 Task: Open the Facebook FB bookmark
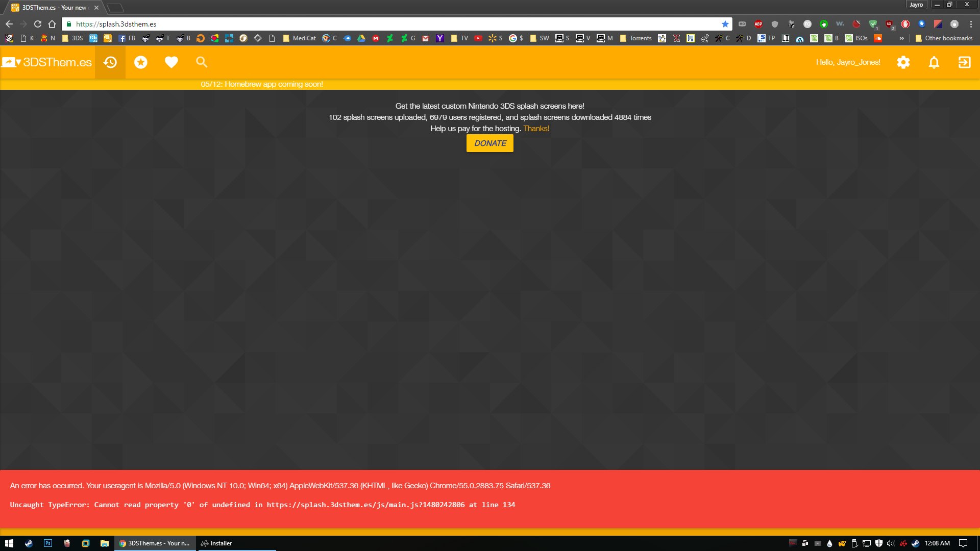pos(127,38)
